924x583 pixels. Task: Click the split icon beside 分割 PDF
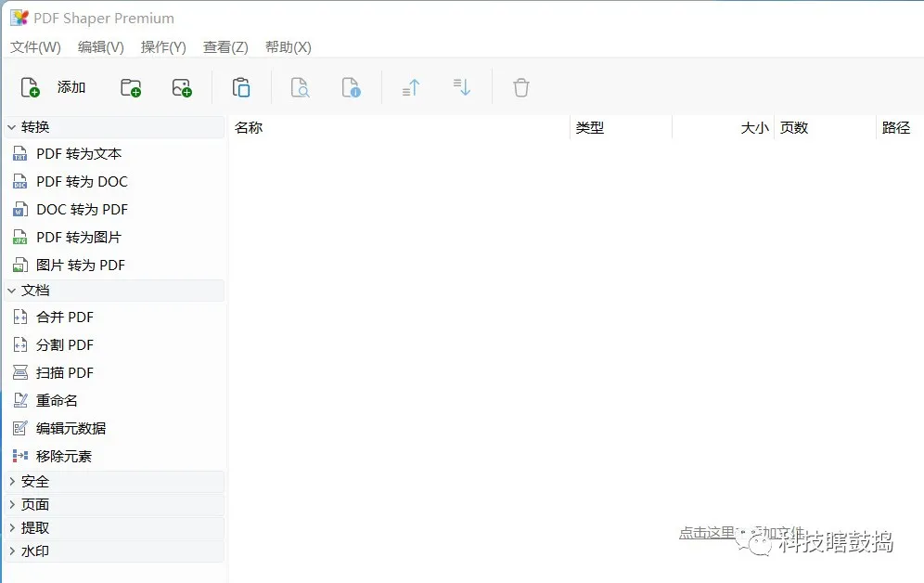pyautogui.click(x=20, y=344)
